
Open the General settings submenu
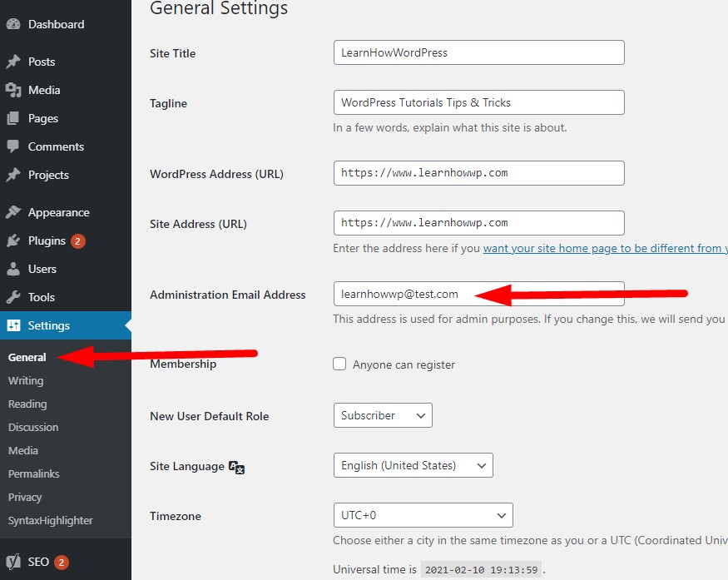coord(27,357)
